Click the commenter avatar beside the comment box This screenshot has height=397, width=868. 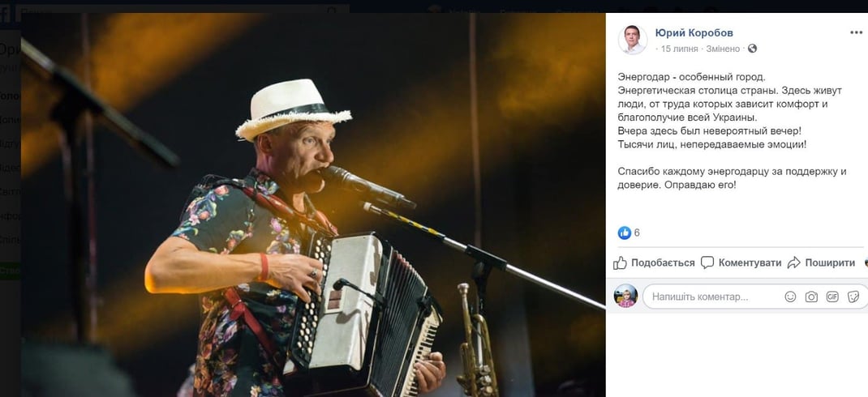tap(626, 297)
